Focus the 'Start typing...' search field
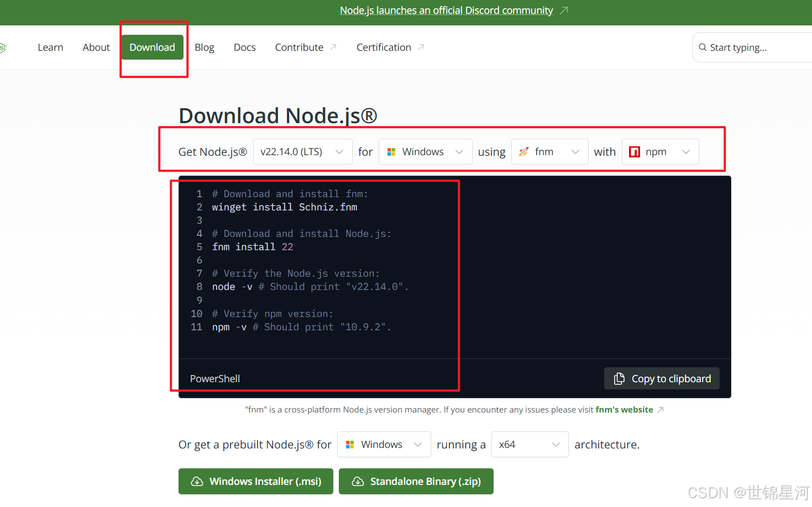Viewport: 812px width, 507px height. [752, 47]
